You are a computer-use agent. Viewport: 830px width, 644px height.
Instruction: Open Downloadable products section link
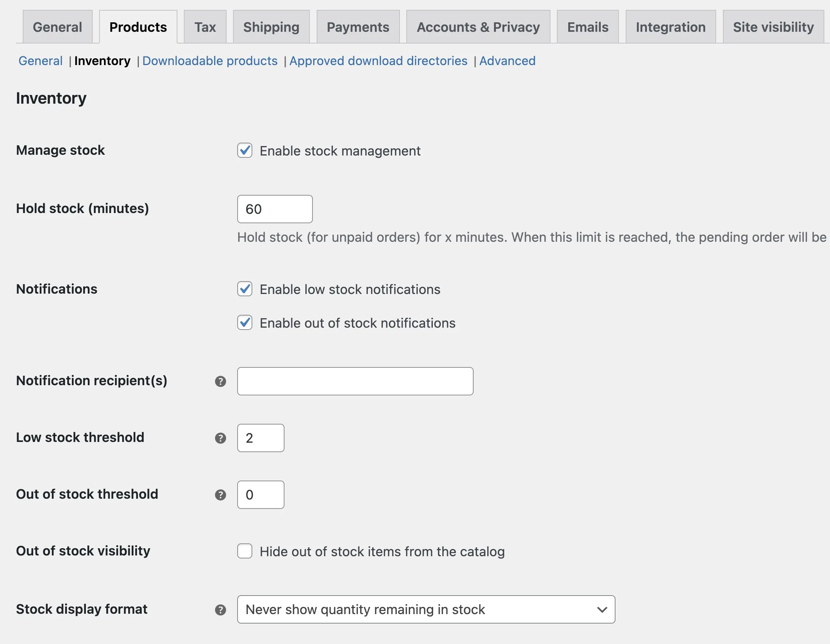point(210,61)
